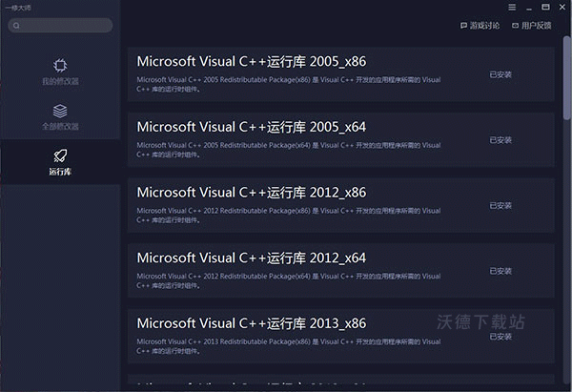This screenshot has height=392, width=572.
Task: Click the search magnifier icon
Action: (16, 26)
